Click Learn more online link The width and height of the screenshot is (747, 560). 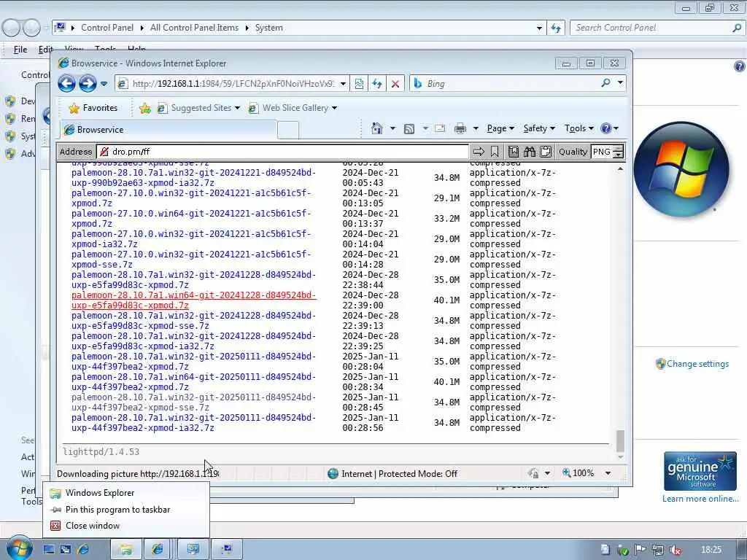tap(700, 499)
